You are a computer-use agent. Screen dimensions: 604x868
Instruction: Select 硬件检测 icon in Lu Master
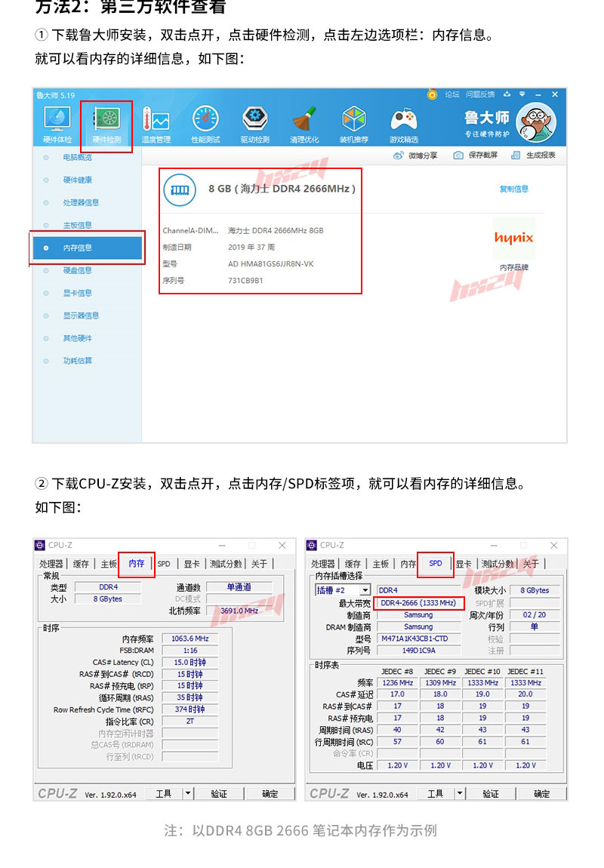tap(107, 125)
